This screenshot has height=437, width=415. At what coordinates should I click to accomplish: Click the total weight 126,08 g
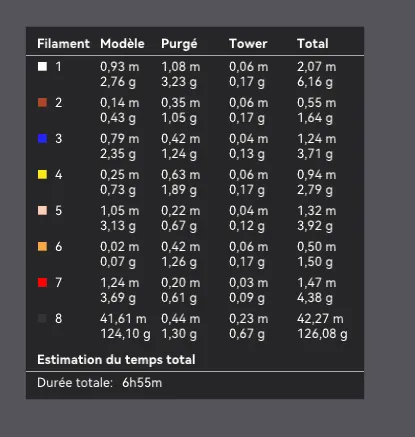pos(322,334)
